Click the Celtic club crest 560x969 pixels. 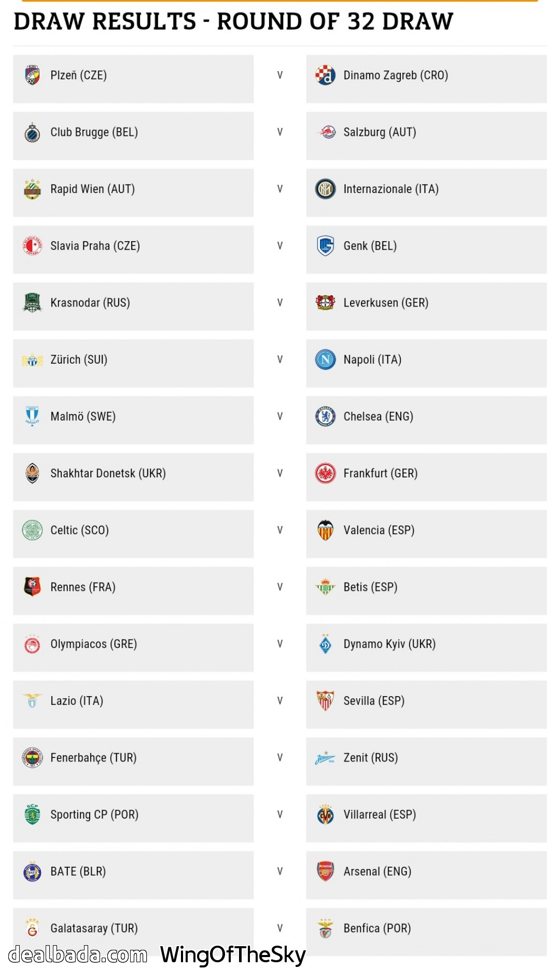[x=32, y=530]
